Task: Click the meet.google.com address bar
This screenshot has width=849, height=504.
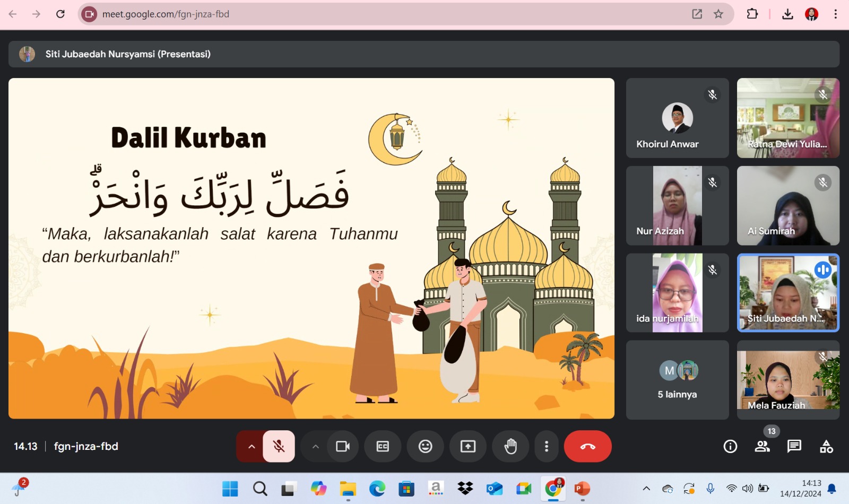Action: [371, 14]
